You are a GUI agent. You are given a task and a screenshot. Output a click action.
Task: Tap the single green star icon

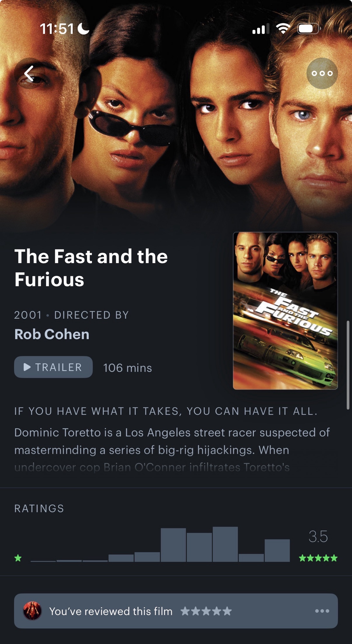tap(18, 558)
